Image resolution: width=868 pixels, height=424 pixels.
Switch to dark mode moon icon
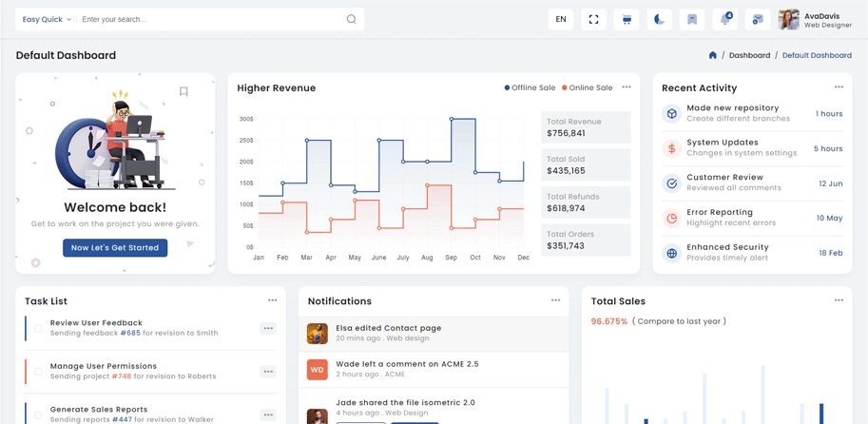tap(659, 19)
